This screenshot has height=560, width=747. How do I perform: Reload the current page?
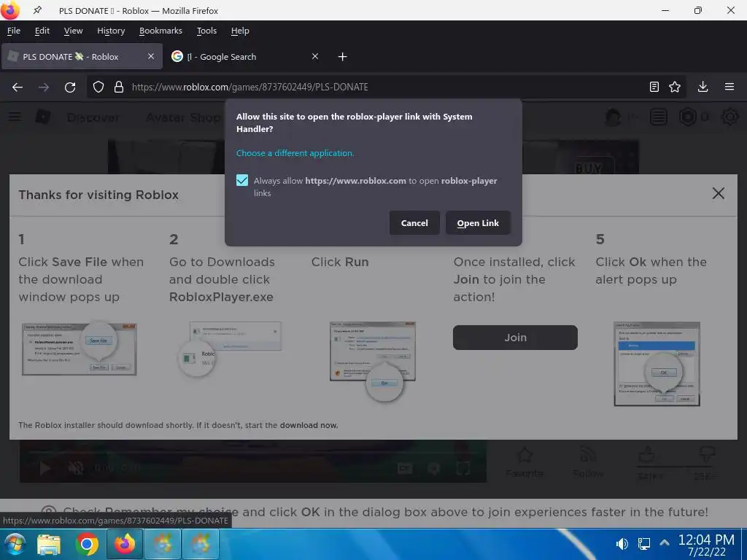point(70,87)
